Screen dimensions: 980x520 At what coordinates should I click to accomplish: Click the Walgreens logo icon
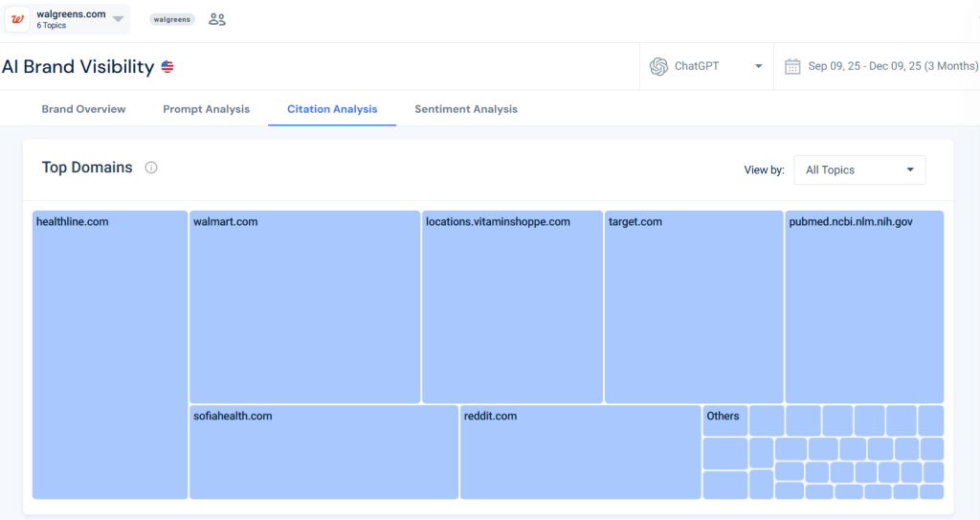[x=18, y=19]
